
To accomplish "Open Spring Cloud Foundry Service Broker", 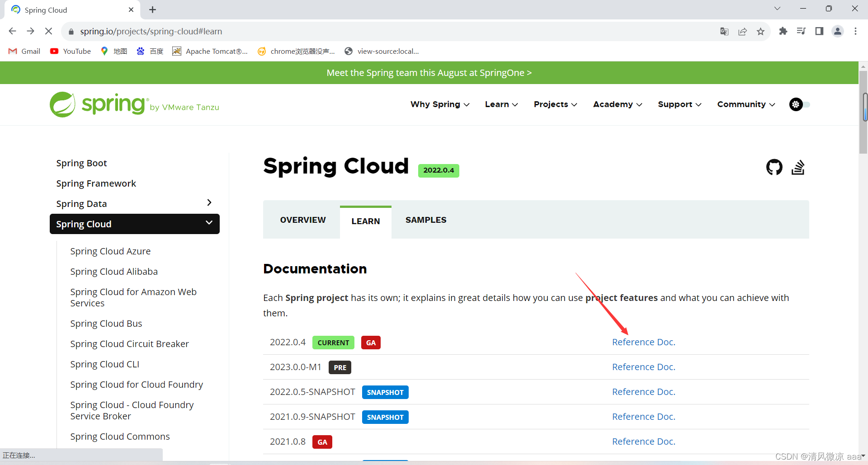I will coord(132,410).
